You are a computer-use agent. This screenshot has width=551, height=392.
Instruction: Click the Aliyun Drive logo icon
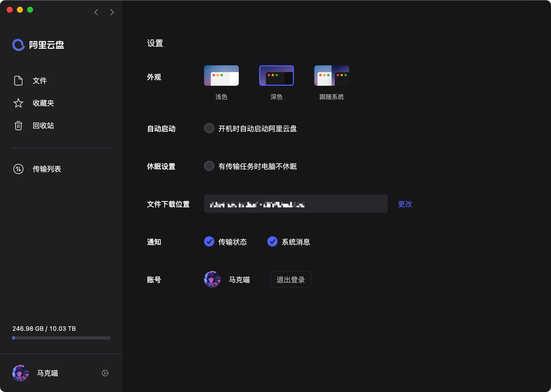pyautogui.click(x=18, y=45)
